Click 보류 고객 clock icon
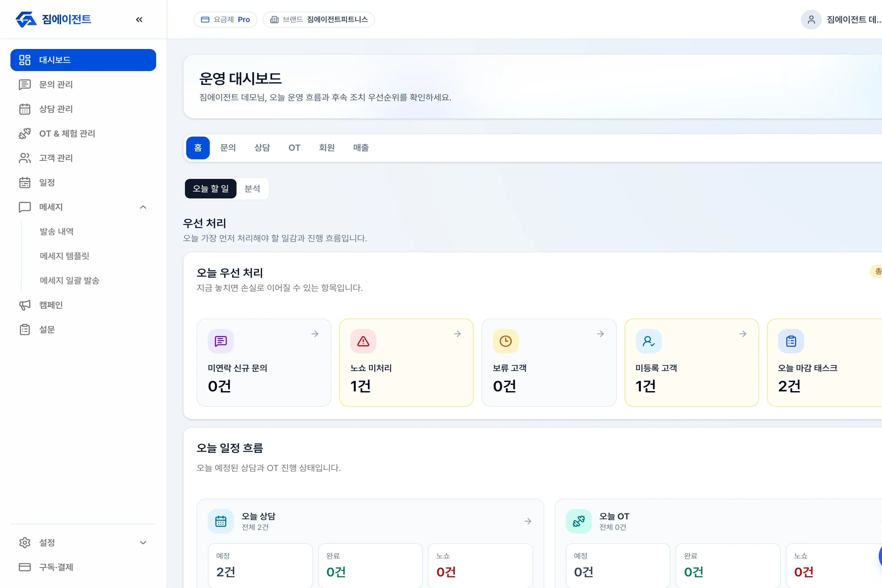882x588 pixels. [x=506, y=341]
